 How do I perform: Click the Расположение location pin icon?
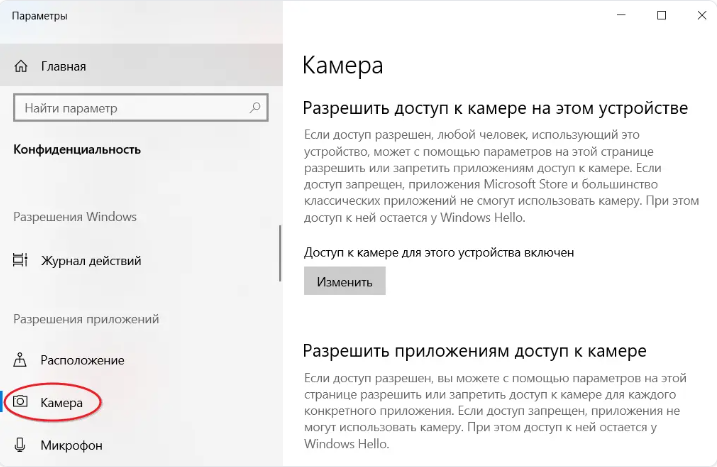point(20,360)
